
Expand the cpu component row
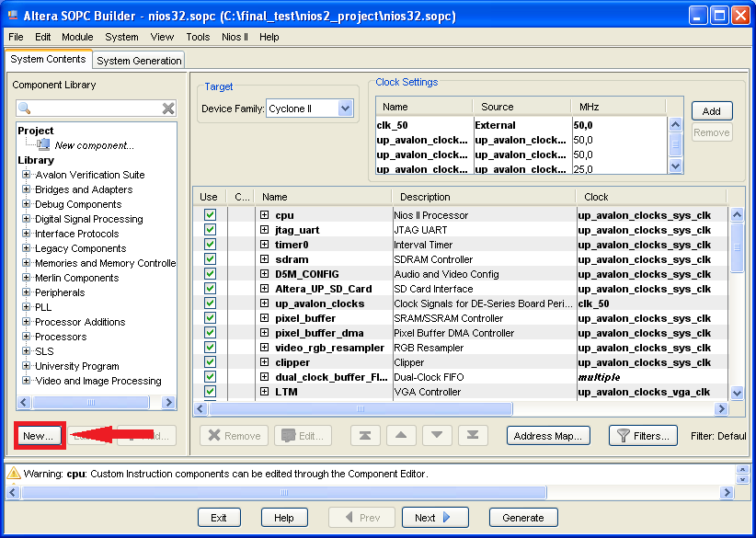(x=264, y=215)
